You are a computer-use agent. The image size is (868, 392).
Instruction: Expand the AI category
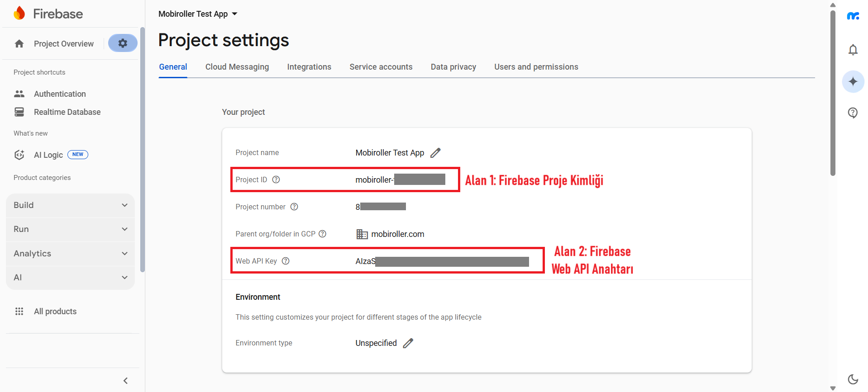tap(71, 278)
